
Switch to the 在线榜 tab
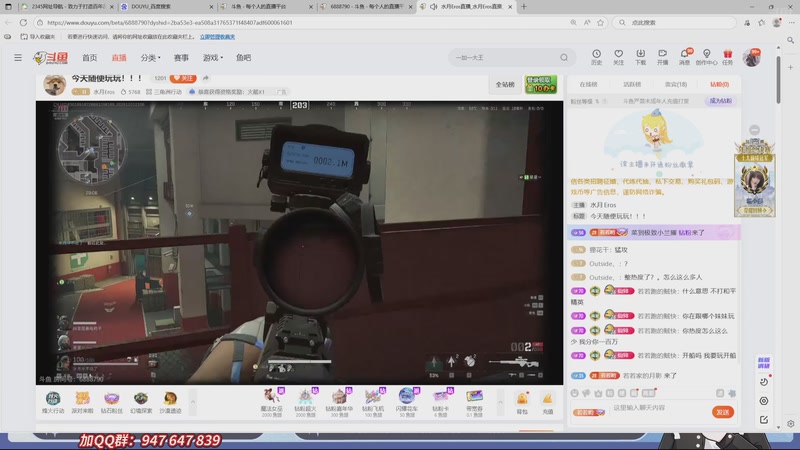tap(588, 84)
